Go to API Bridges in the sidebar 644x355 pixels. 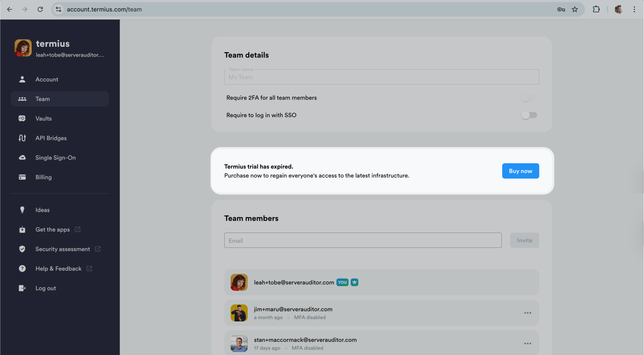[60, 138]
